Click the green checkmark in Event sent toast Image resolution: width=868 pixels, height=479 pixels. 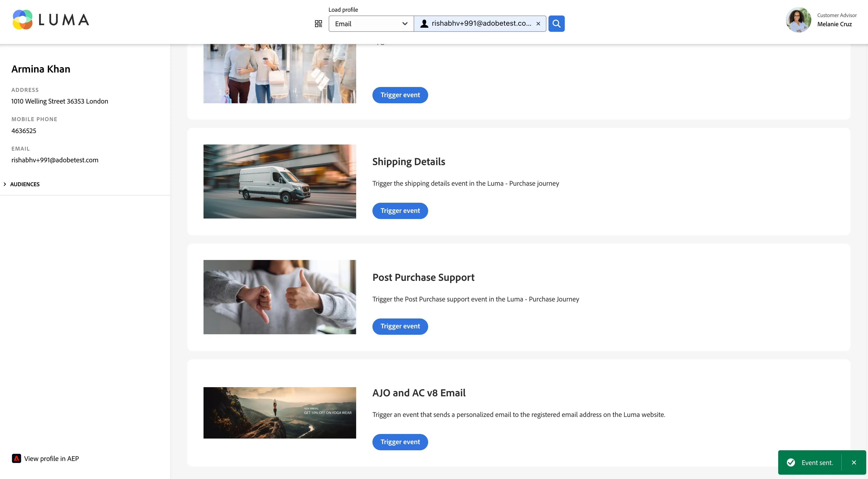(x=791, y=462)
